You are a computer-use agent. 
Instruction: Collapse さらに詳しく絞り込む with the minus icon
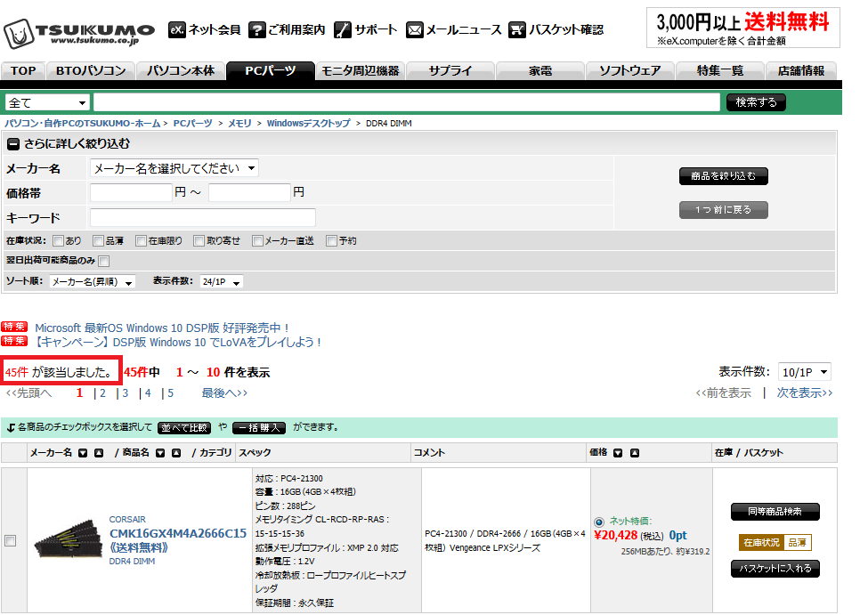click(12, 144)
